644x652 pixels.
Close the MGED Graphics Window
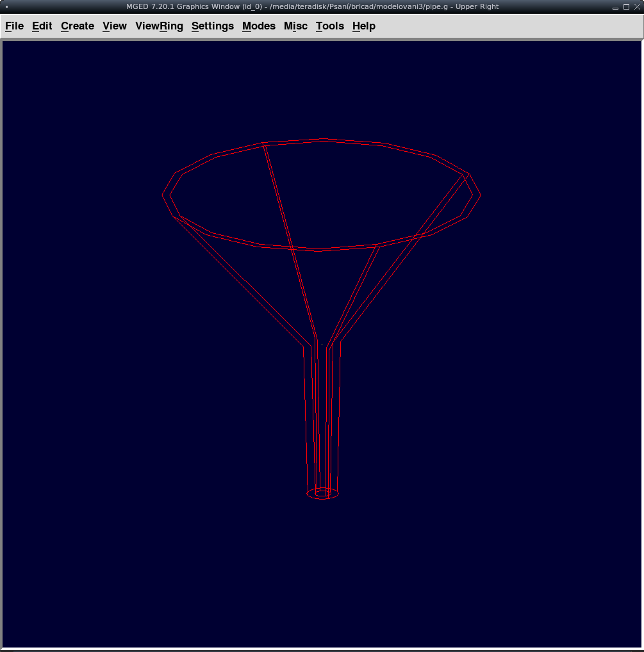coord(637,6)
